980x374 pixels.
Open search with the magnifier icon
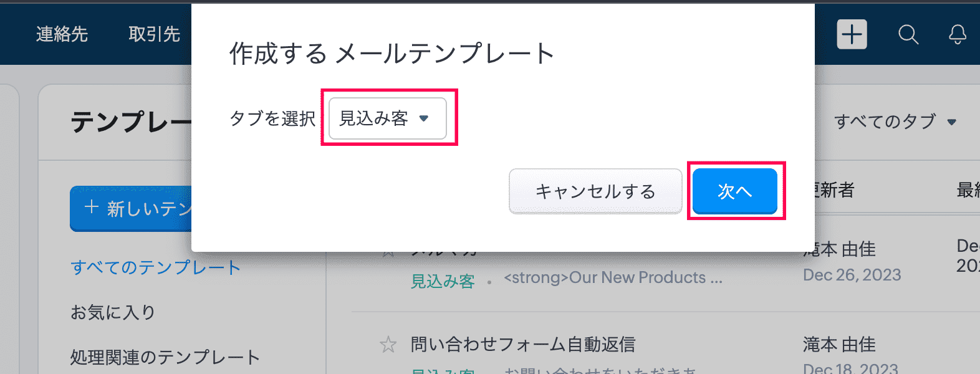coord(908,34)
